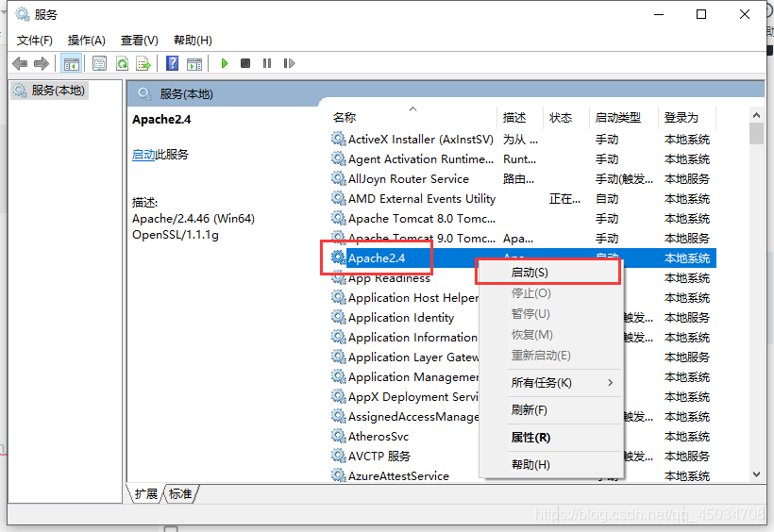Click gear icon of Apache2.4 service
The width and height of the screenshot is (774, 532).
pos(338,258)
